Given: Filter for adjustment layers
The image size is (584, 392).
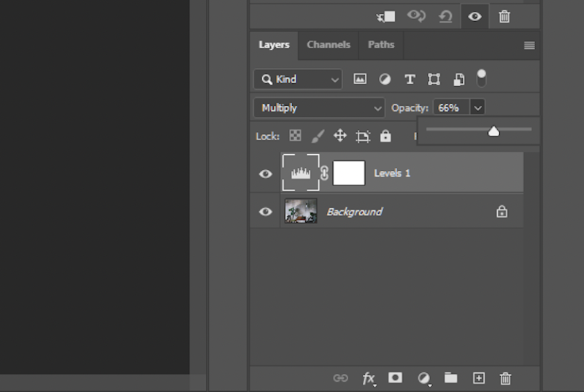Looking at the screenshot, I should coord(385,80).
